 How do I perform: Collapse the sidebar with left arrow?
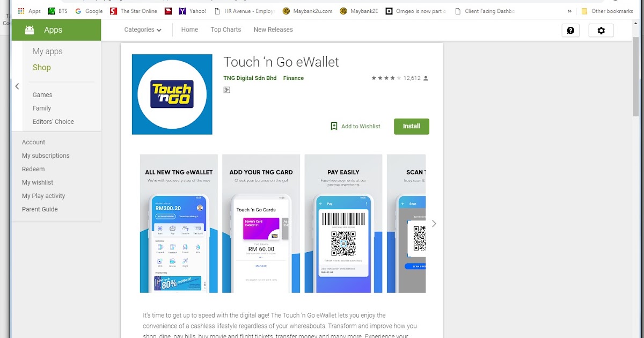17,86
